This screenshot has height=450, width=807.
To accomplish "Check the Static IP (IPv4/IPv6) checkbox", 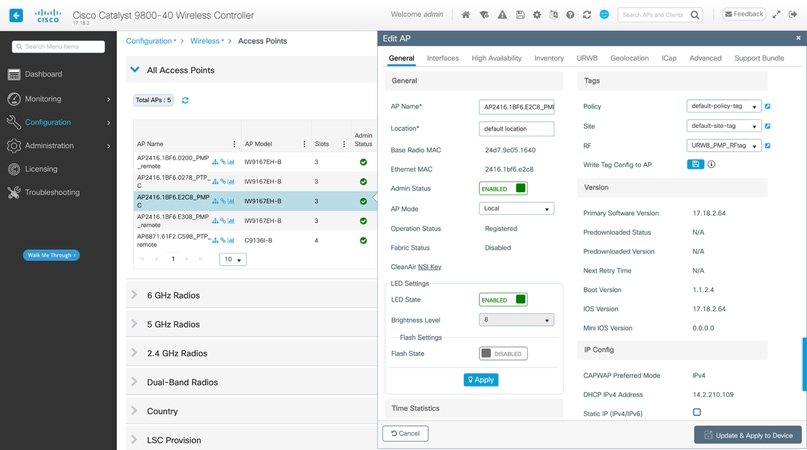I will pyautogui.click(x=697, y=412).
